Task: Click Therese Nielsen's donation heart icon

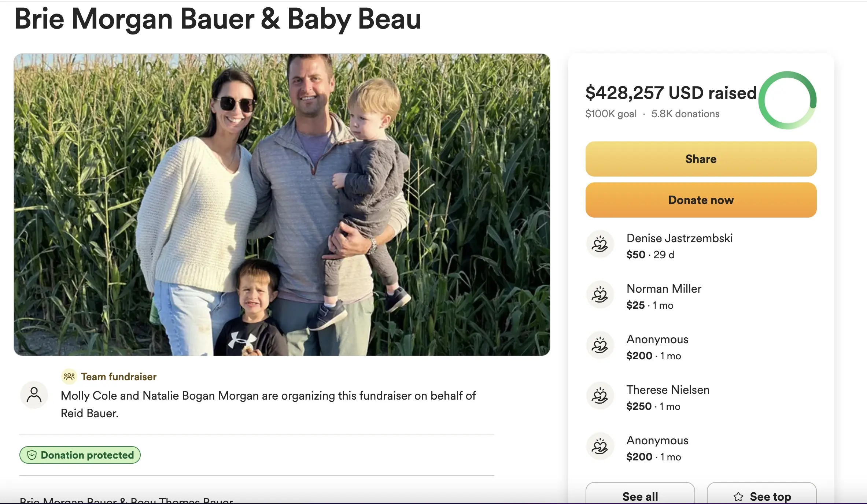Action: coord(600,396)
